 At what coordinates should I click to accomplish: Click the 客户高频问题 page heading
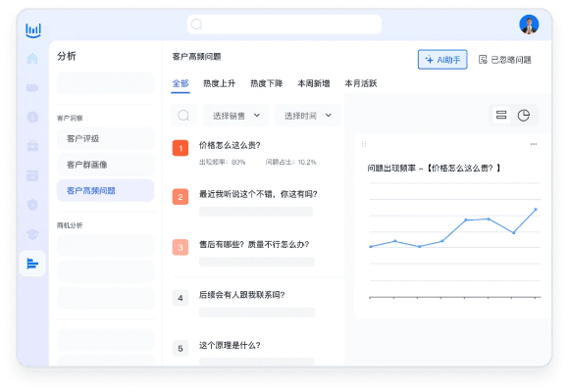coord(196,57)
